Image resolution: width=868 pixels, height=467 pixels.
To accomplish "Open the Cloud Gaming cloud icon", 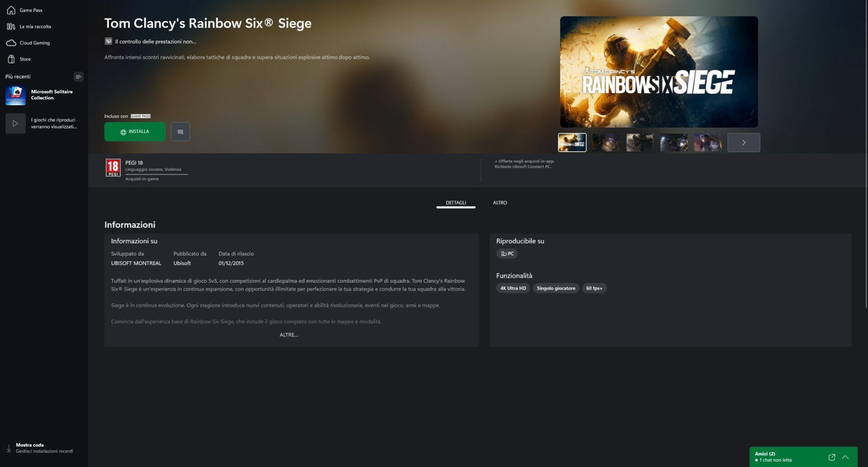I will pyautogui.click(x=11, y=43).
